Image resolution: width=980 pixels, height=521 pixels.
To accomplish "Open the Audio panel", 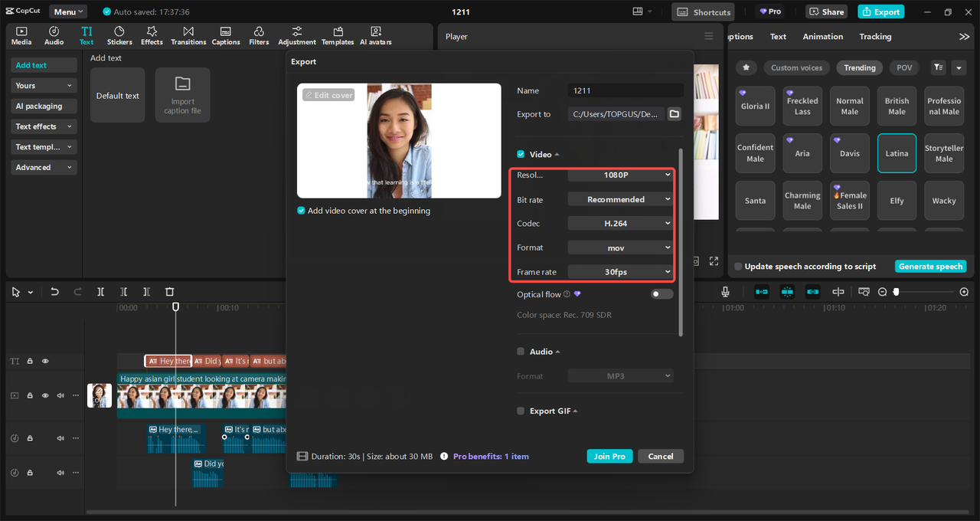I will point(54,35).
